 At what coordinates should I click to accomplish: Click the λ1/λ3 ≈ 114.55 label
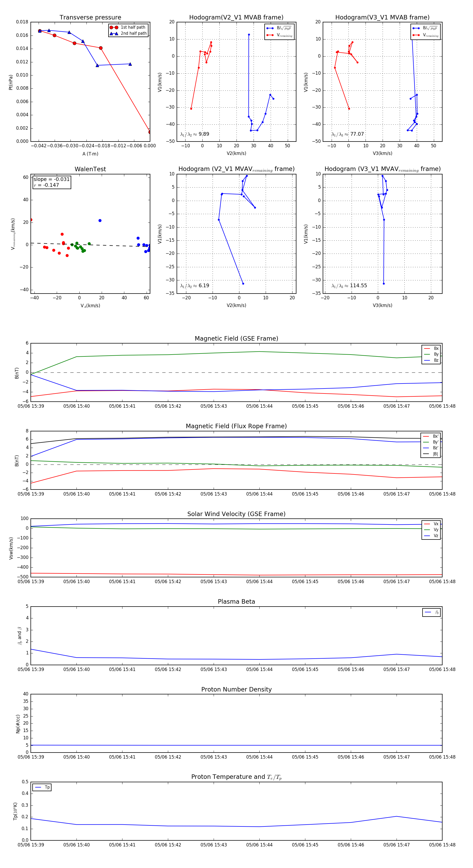coord(349,286)
